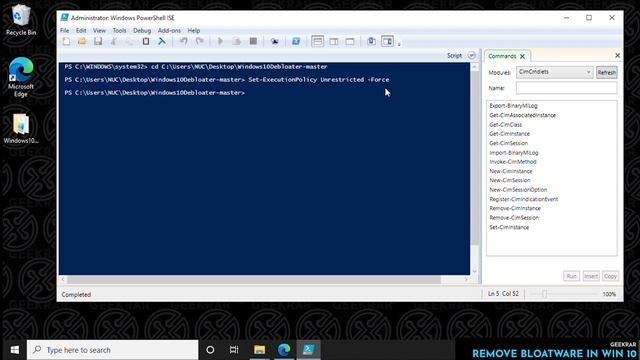
Task: Click the Recycle Bin desktop icon
Action: [20, 20]
